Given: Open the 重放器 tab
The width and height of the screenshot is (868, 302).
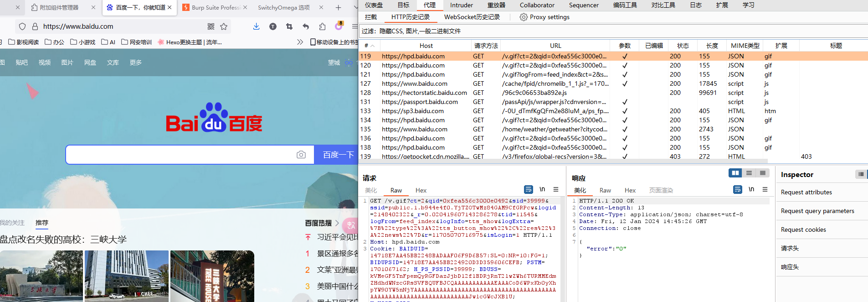Looking at the screenshot, I should [496, 5].
